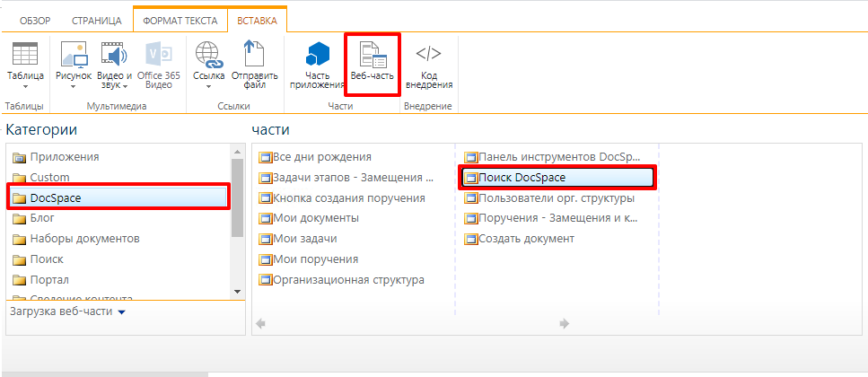Select the Поиск DocSpace web part
This screenshot has height=377, width=868.
tap(557, 177)
